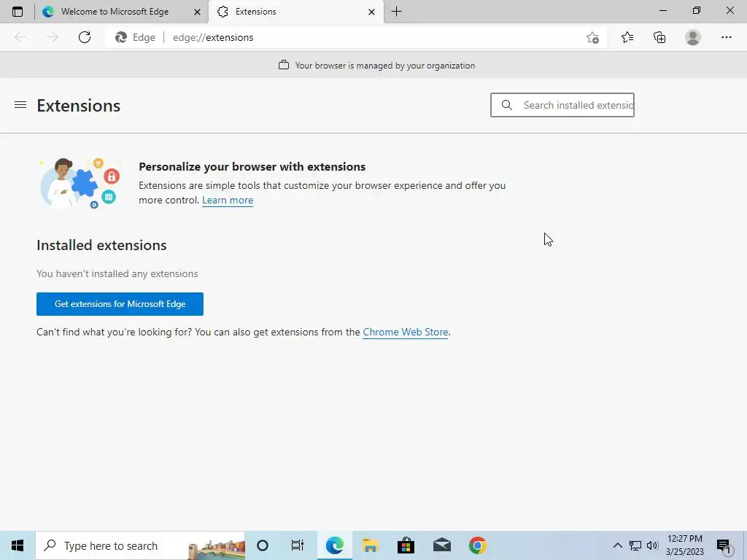Viewport: 747px width, 560px height.
Task: Click managed by your organization notice
Action: [377, 65]
